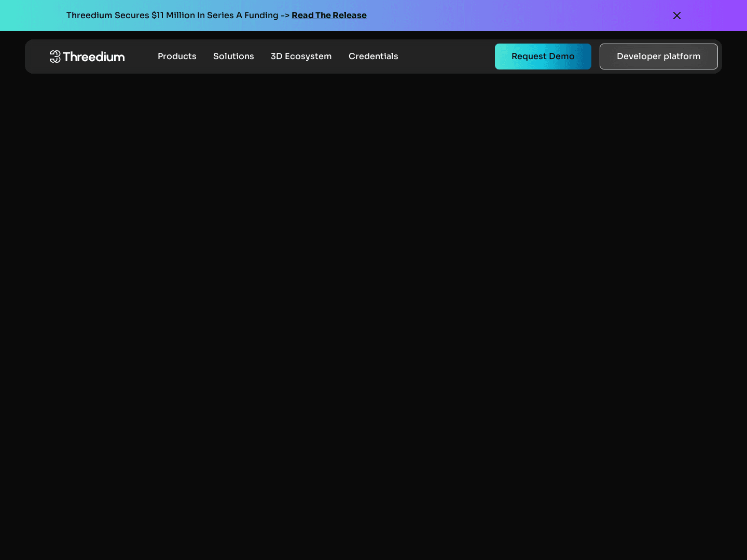Click the empty dark page body
The image size is (747, 560).
pos(374,311)
